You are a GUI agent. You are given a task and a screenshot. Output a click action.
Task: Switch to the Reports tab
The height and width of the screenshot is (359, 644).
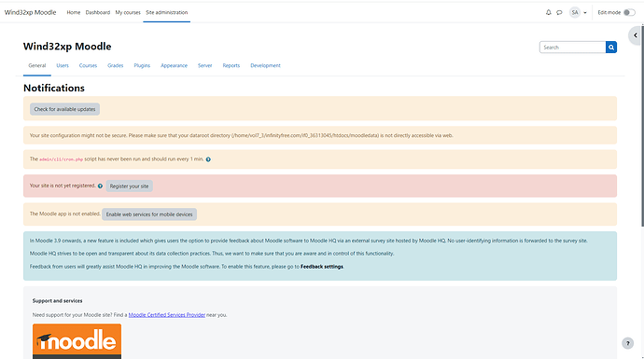pyautogui.click(x=231, y=65)
